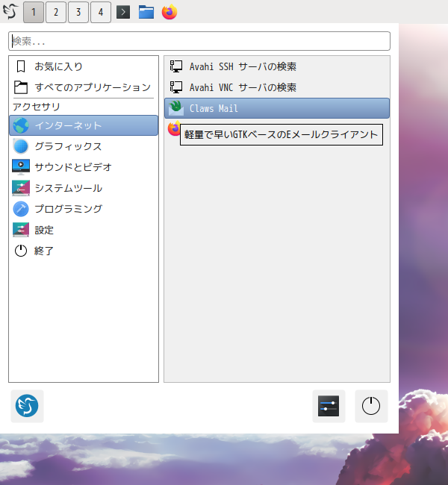Click the Avahi VNC network computer icon
Image resolution: width=448 pixels, height=485 pixels.
[176, 87]
